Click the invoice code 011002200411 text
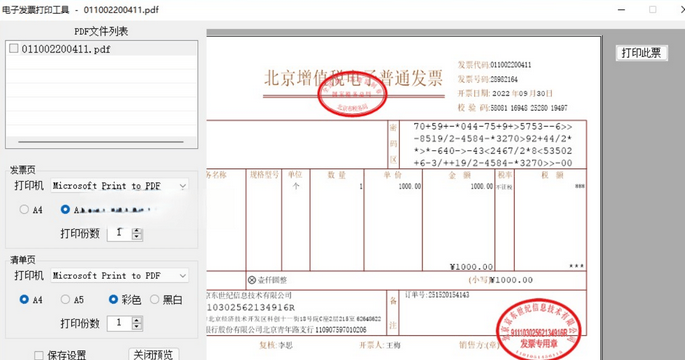The image size is (685, 360). click(511, 65)
